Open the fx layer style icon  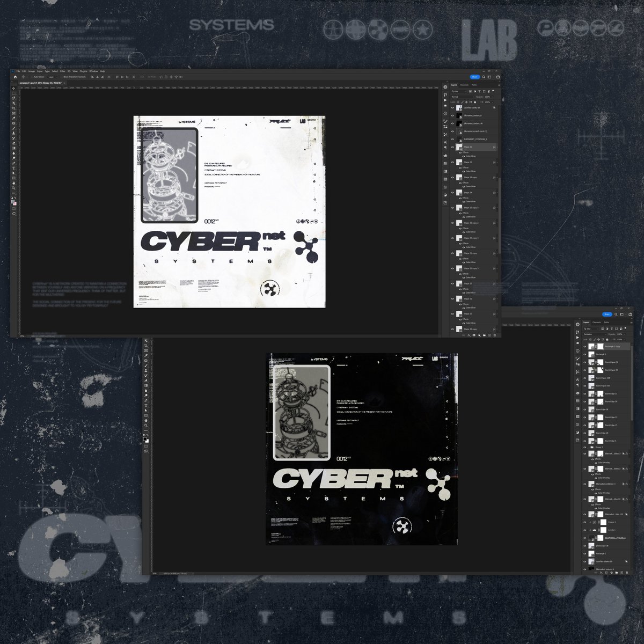pos(469,335)
